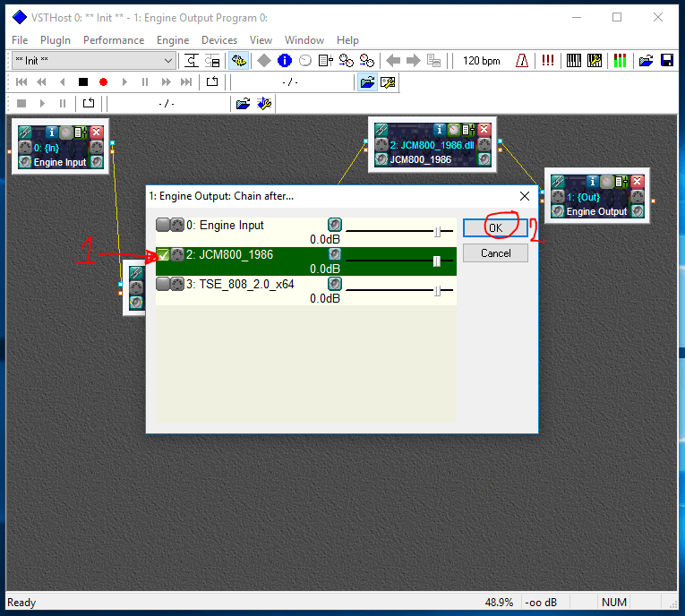
Task: Click chain icon on Engine Output node
Action: pos(558,181)
